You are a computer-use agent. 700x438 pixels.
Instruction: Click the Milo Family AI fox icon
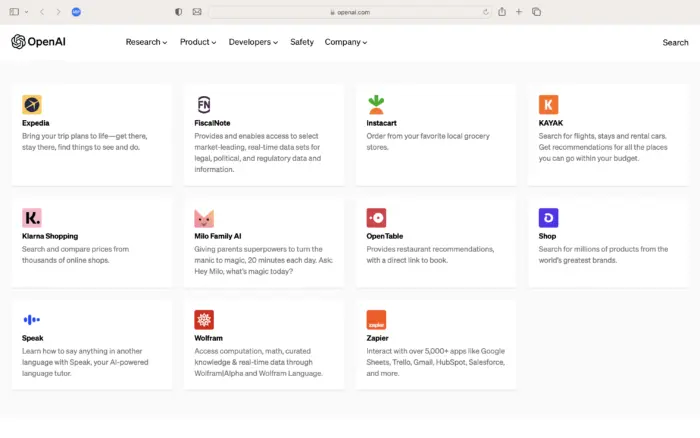204,218
